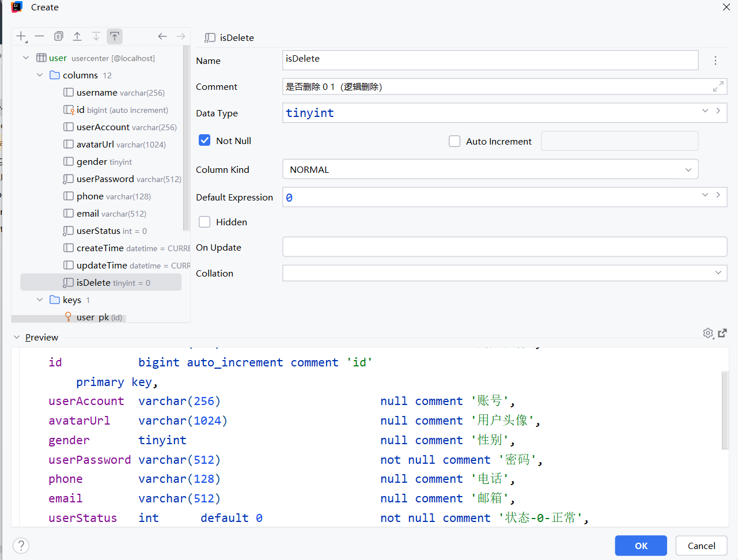The width and height of the screenshot is (738, 560).
Task: Open the preview settings gear
Action: (x=708, y=333)
